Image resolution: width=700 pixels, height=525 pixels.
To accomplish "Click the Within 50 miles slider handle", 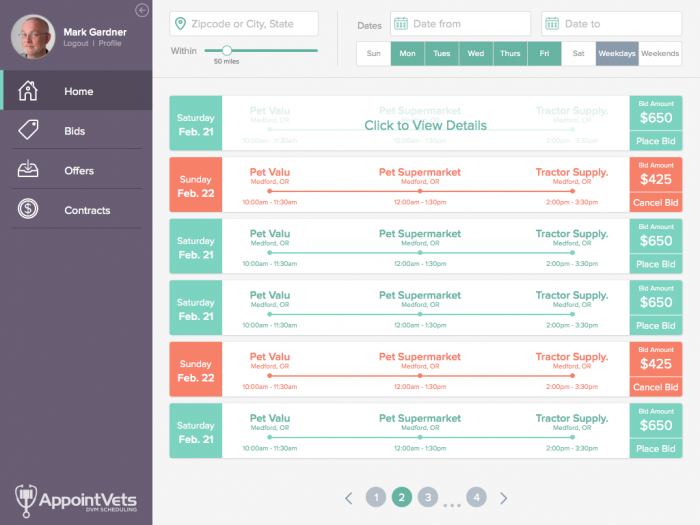I will coord(227,50).
